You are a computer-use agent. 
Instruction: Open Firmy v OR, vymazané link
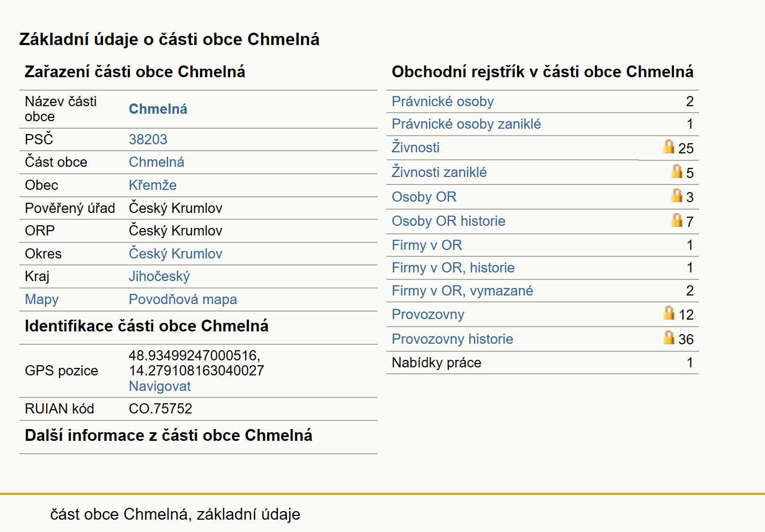click(462, 291)
